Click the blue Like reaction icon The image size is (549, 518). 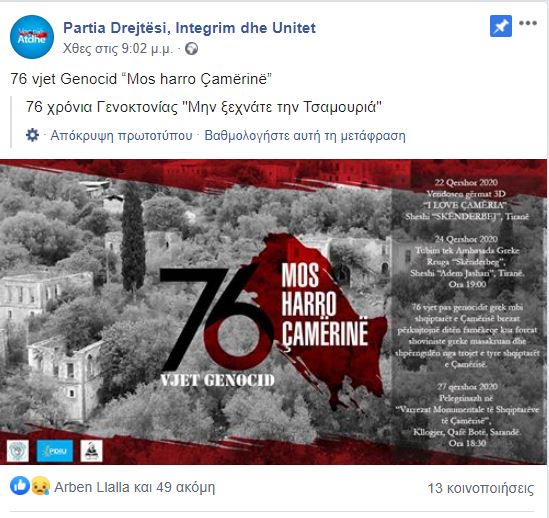coord(20,485)
